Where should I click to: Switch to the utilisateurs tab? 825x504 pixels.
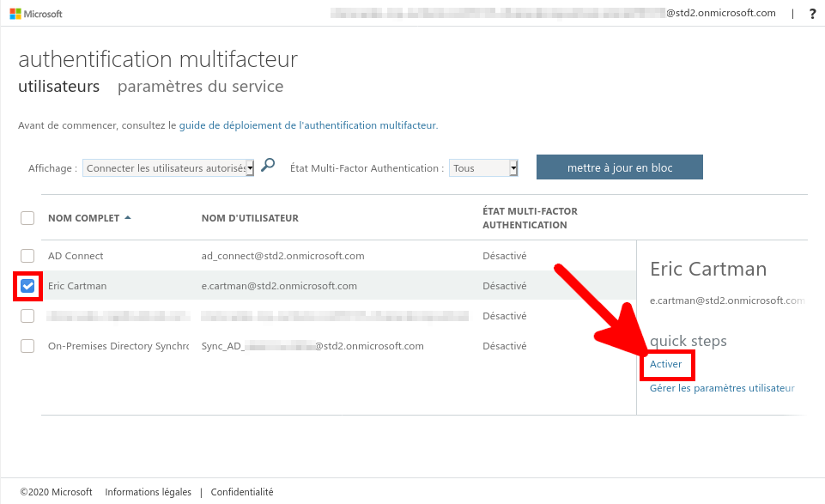point(58,86)
